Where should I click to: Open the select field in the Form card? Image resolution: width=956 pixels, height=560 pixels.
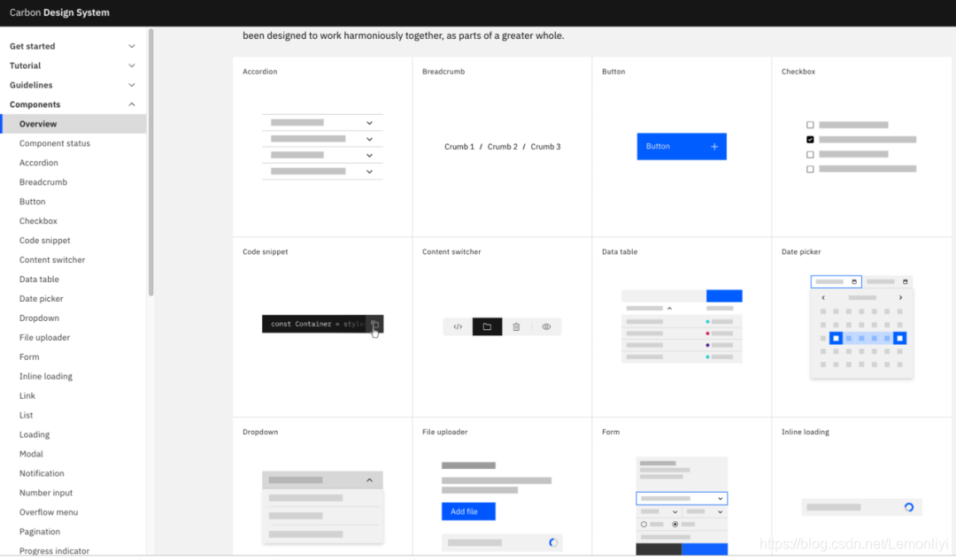pos(682,498)
